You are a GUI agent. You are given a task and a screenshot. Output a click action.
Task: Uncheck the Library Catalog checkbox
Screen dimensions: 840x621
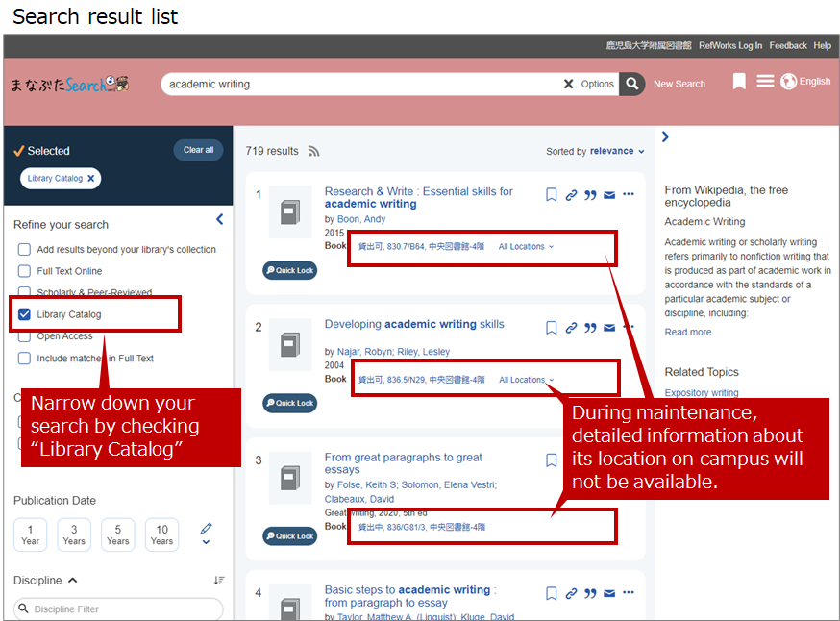(x=24, y=314)
